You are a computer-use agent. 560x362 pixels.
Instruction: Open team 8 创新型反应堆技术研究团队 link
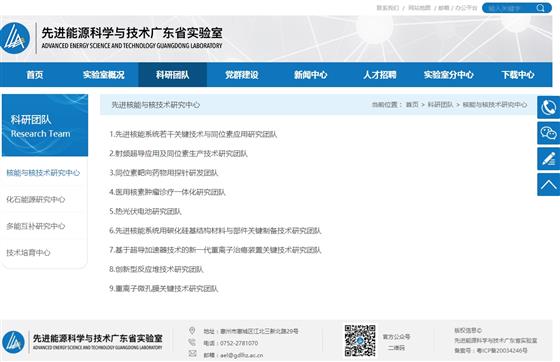point(156,269)
